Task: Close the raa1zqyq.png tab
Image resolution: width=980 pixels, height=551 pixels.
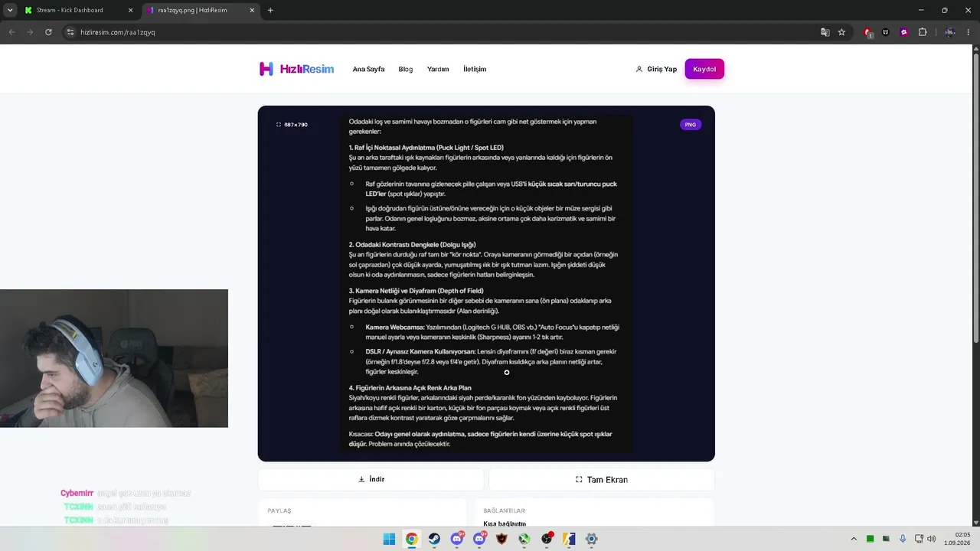Action: coord(253,10)
